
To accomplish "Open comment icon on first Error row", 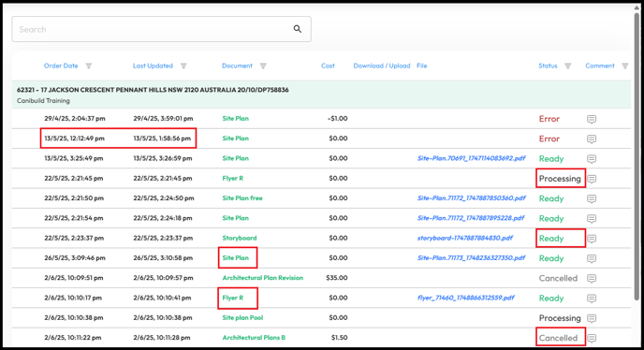I will tap(592, 119).
